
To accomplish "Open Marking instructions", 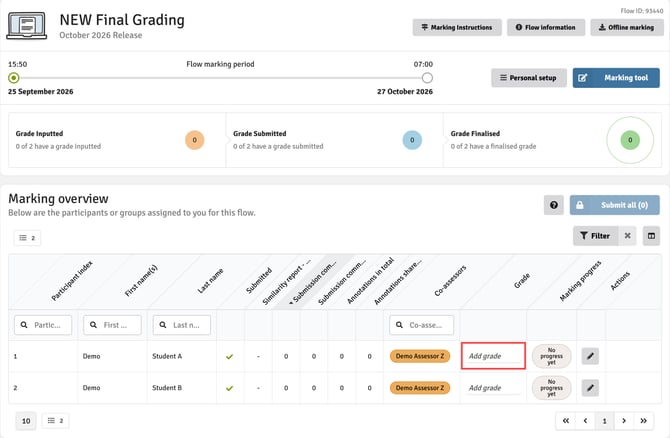I will click(457, 27).
